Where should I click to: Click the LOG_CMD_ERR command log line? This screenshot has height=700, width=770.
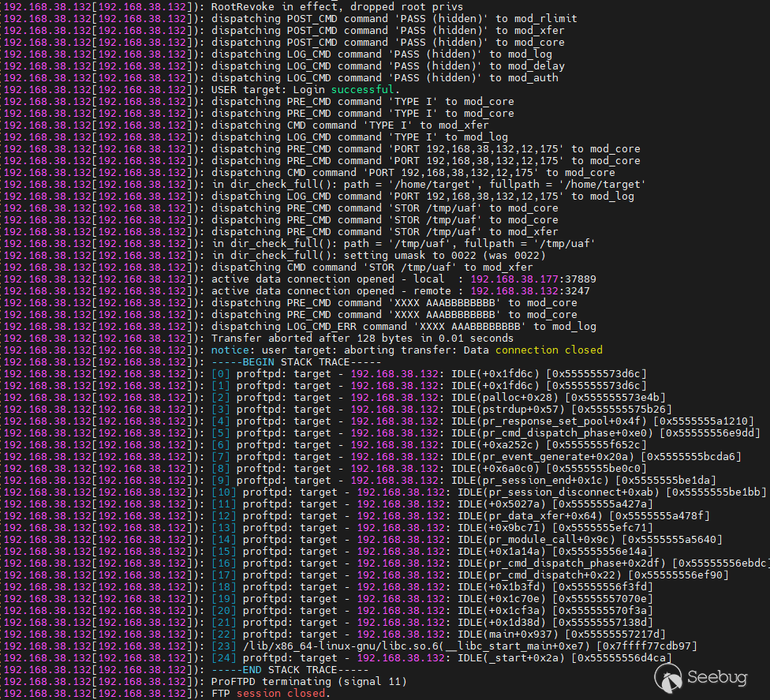(403, 327)
